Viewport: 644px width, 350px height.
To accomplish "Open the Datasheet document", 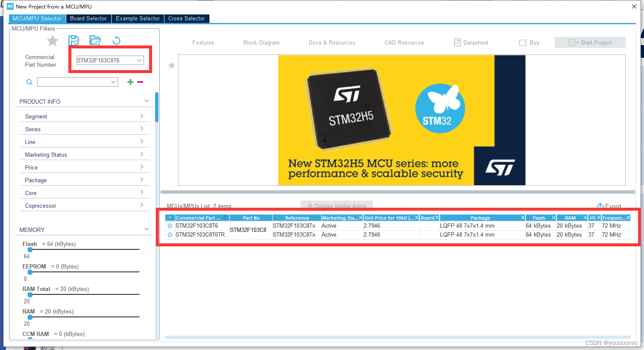I will [x=471, y=42].
